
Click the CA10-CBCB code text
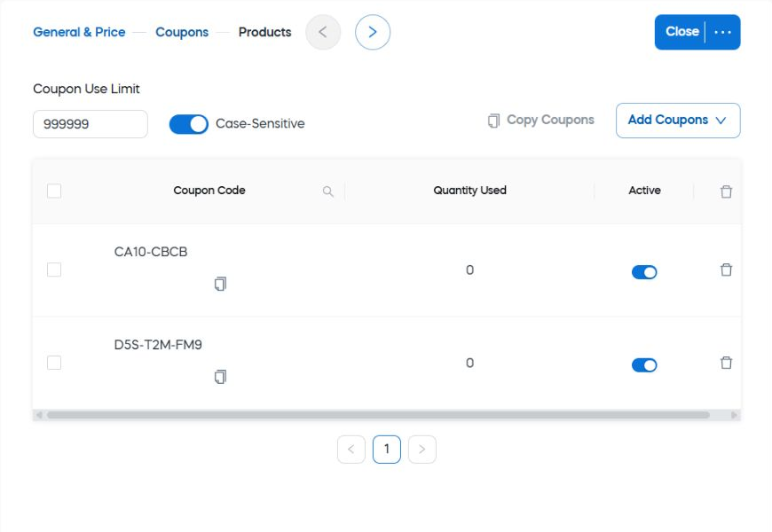(151, 252)
